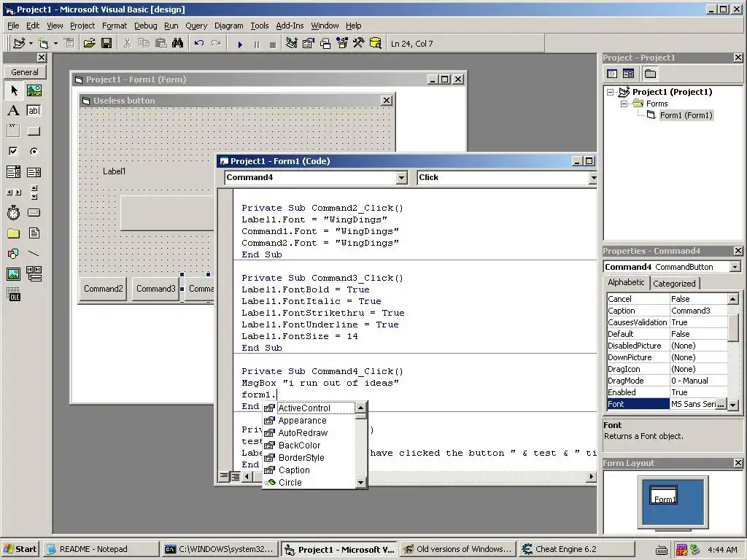The width and height of the screenshot is (747, 560).
Task: Open the Toolbox hammer-and-wrench icon
Action: pyautogui.click(x=359, y=43)
